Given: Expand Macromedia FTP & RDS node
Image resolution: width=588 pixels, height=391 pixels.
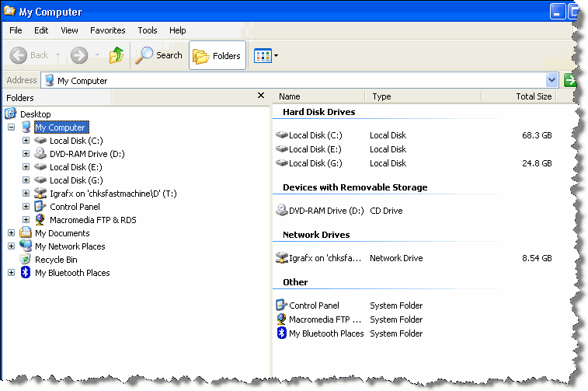Looking at the screenshot, I should click(26, 219).
